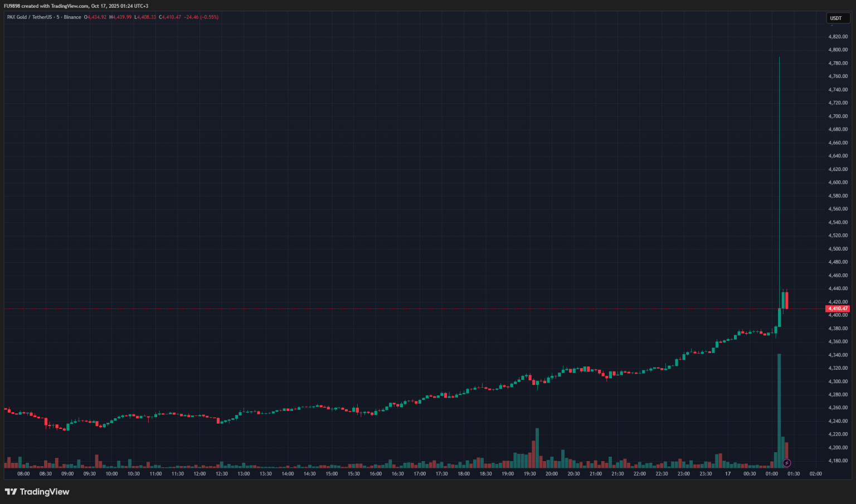Screen dimensions: 856x504
Task: Click the closing value C4,410.47 in legend
Action: [x=170, y=17]
